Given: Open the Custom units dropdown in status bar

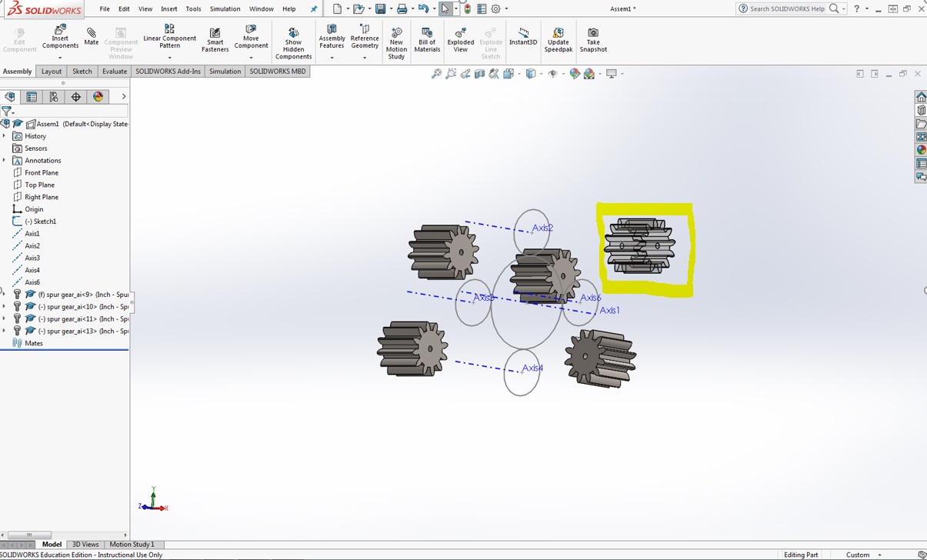Looking at the screenshot, I should pyautogui.click(x=879, y=555).
